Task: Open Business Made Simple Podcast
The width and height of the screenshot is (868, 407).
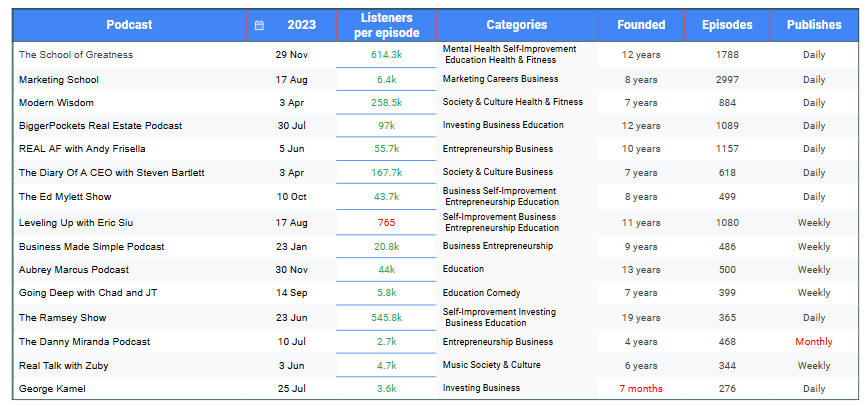Action: pos(92,246)
